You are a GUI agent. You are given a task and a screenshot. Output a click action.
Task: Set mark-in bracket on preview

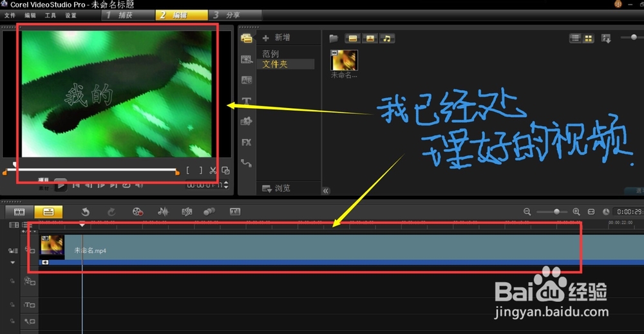[x=188, y=171]
